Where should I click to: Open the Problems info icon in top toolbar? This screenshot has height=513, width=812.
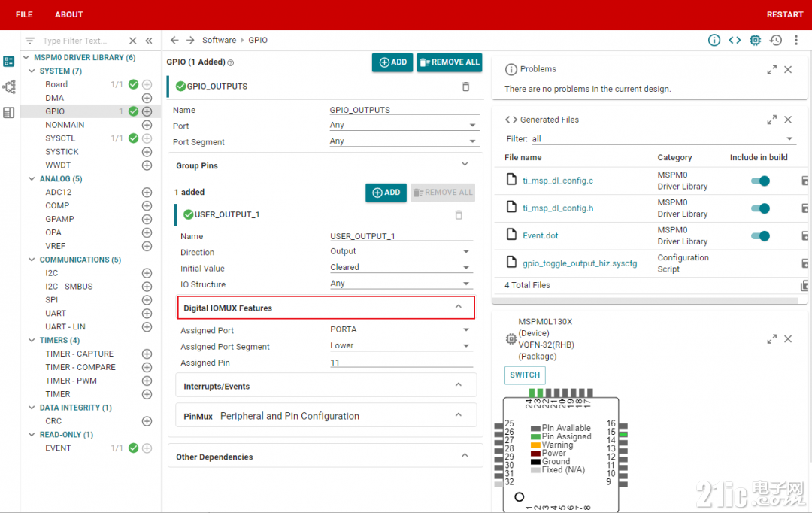[x=714, y=40]
